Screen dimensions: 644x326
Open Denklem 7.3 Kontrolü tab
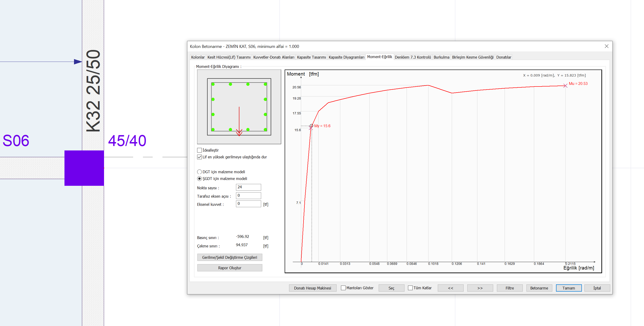tap(412, 57)
